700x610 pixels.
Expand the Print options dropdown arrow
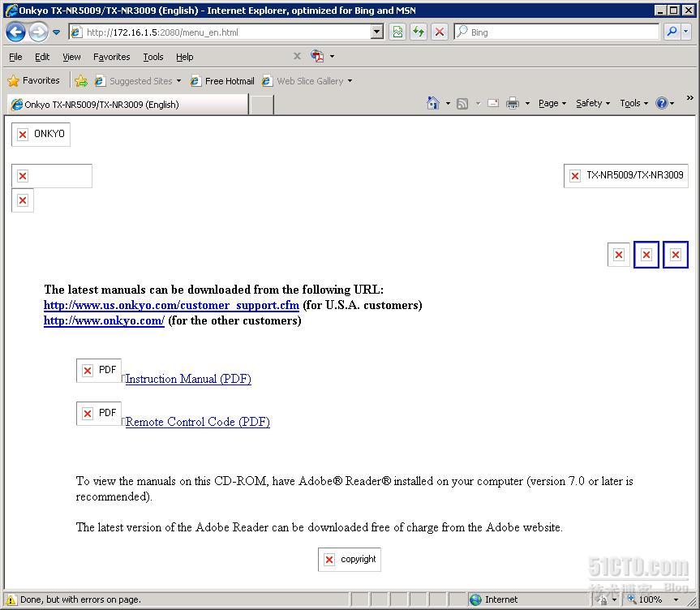pyautogui.click(x=527, y=104)
